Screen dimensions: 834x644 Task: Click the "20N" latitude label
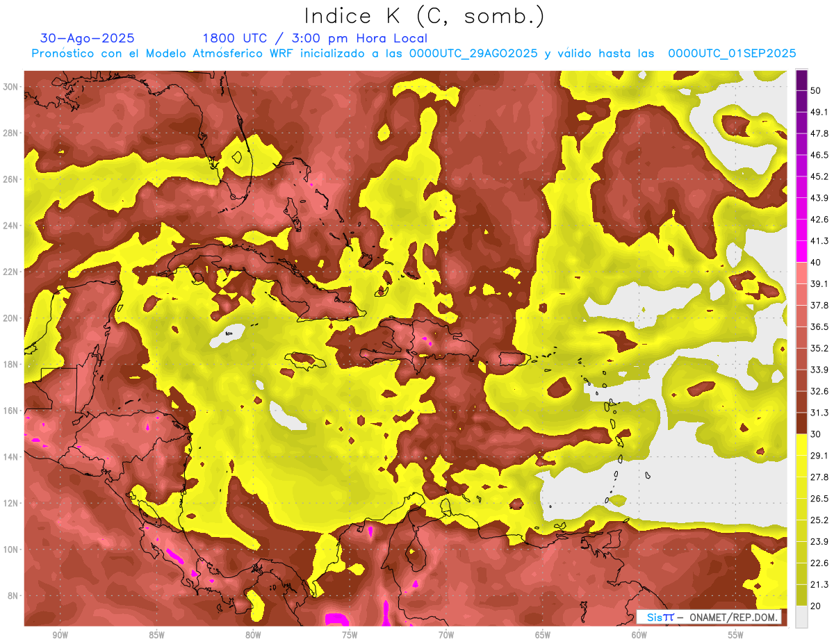[12, 318]
